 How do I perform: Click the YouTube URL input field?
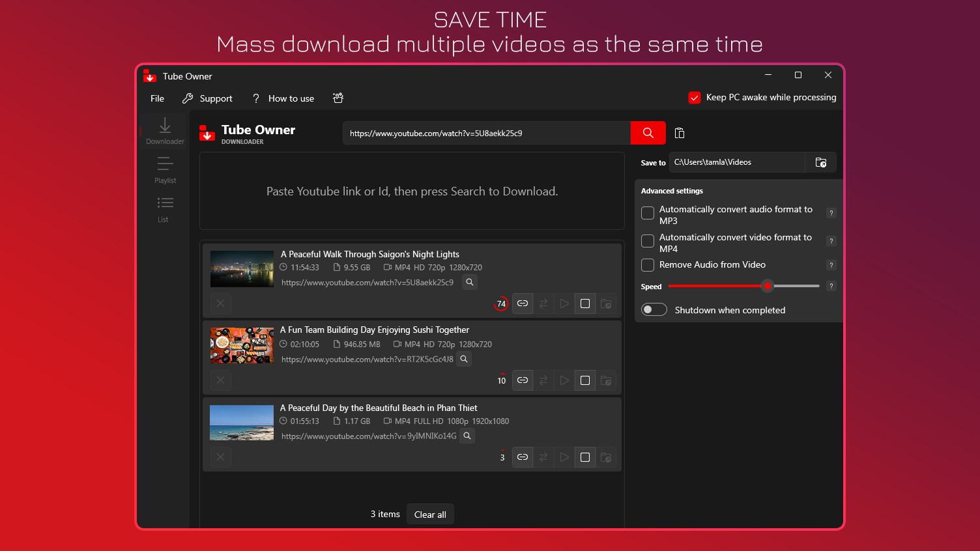click(x=485, y=133)
